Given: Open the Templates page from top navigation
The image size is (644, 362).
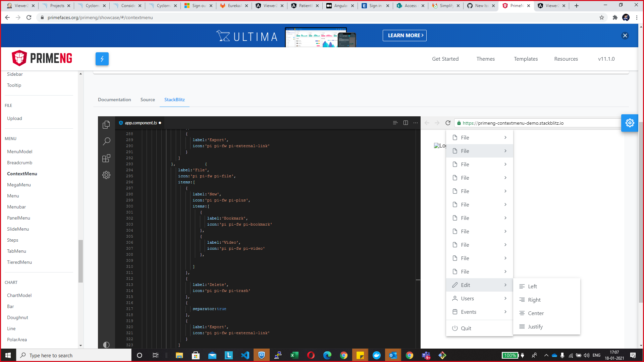Looking at the screenshot, I should tap(526, 59).
